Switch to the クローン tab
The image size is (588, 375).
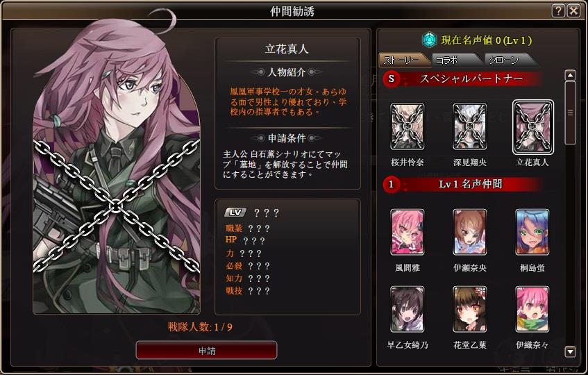(x=509, y=60)
